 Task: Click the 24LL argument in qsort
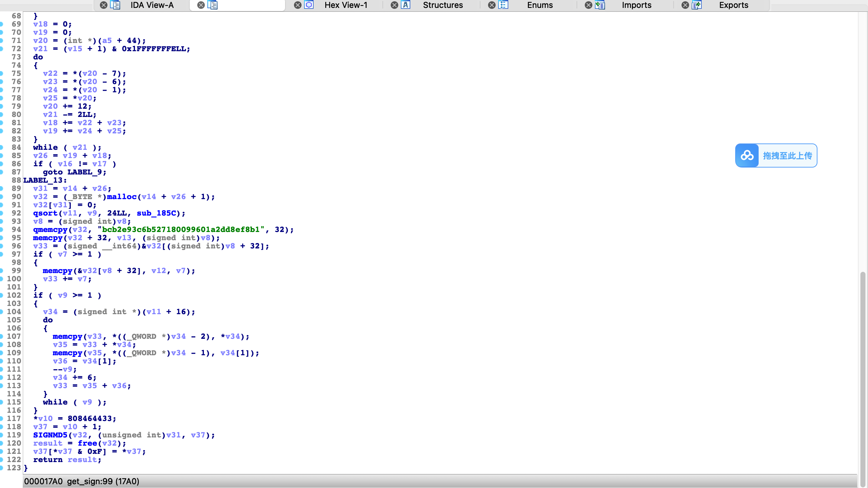pyautogui.click(x=117, y=213)
